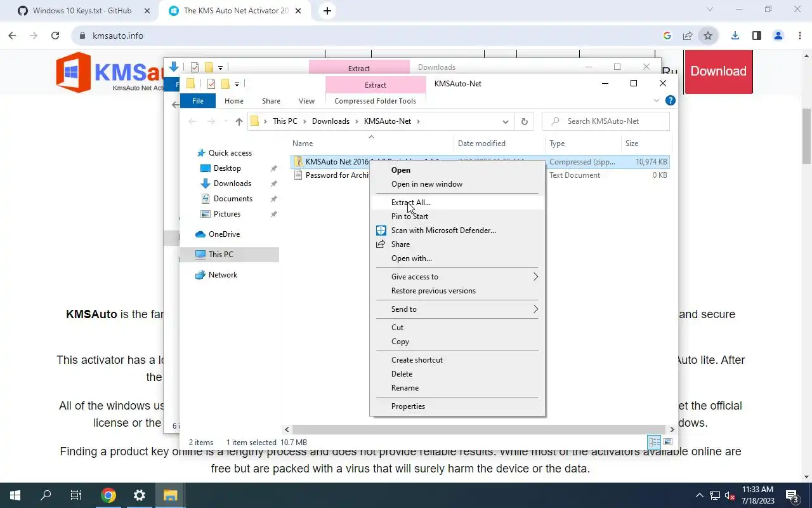Select Create shortcut entry
The height and width of the screenshot is (508, 812).
coord(417,359)
